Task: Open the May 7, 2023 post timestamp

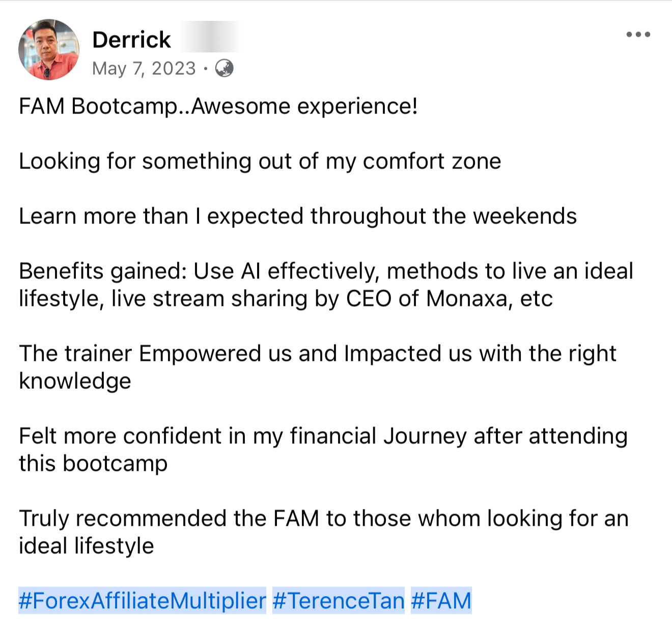Action: coord(144,68)
